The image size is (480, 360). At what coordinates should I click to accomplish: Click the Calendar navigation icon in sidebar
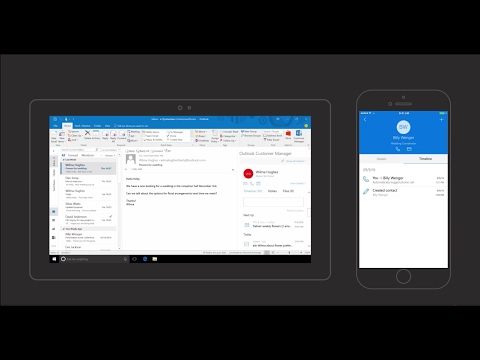[x=54, y=220]
